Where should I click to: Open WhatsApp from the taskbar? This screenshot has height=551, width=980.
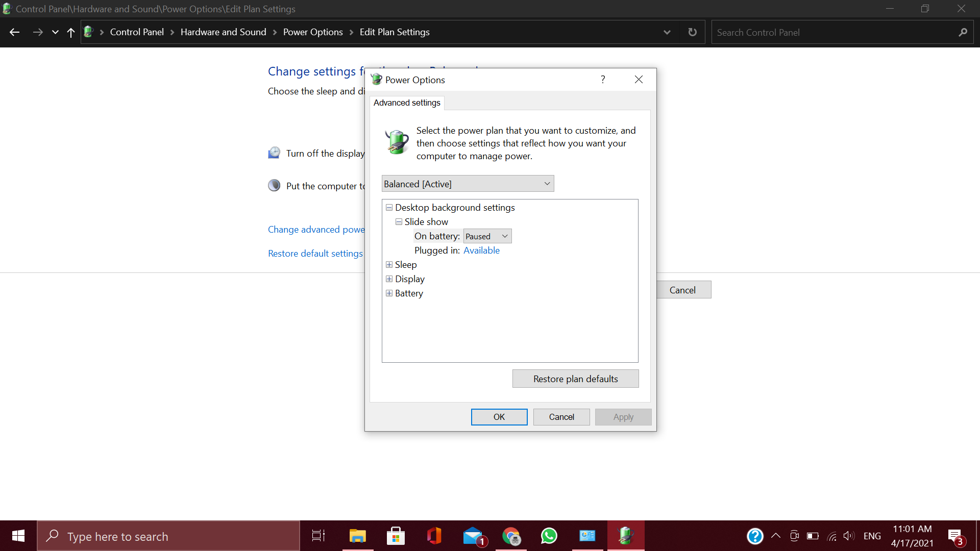point(549,536)
